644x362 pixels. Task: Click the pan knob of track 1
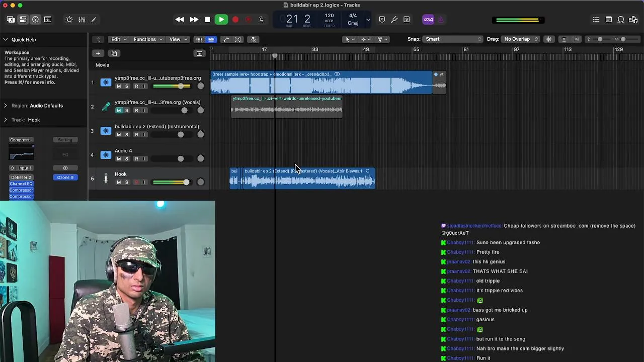(200, 86)
